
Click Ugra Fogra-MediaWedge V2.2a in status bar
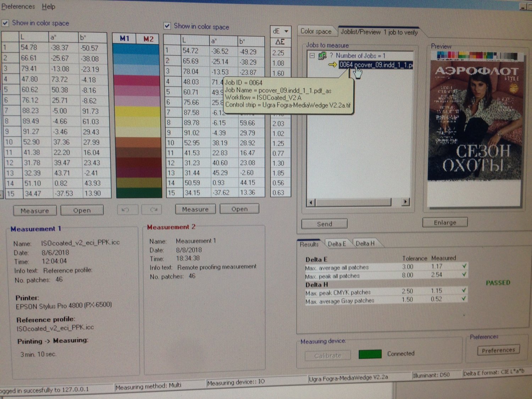pos(348,378)
